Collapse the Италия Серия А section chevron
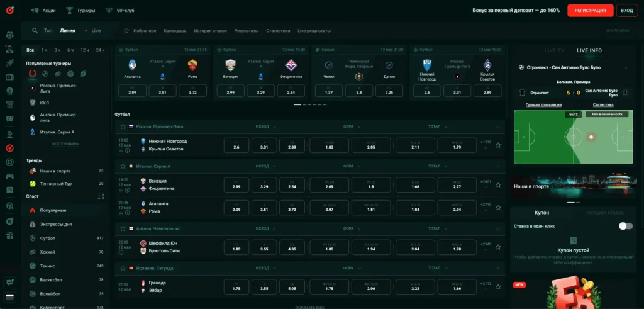 pos(498,166)
